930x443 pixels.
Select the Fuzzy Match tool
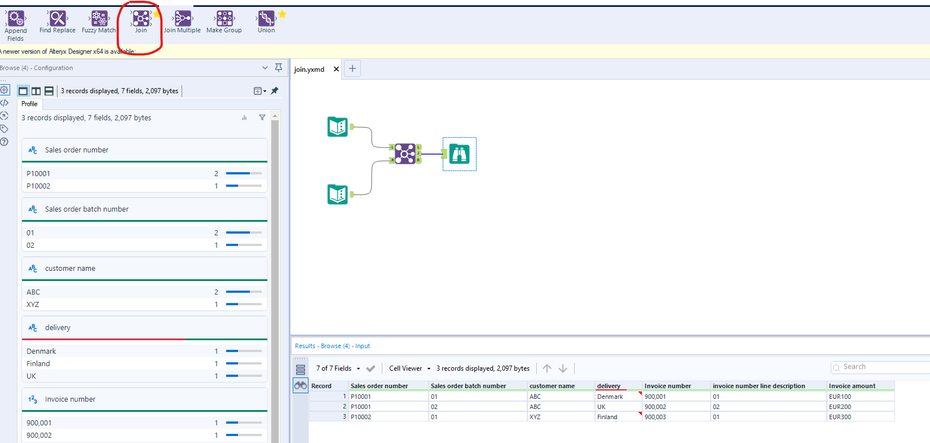[99, 22]
